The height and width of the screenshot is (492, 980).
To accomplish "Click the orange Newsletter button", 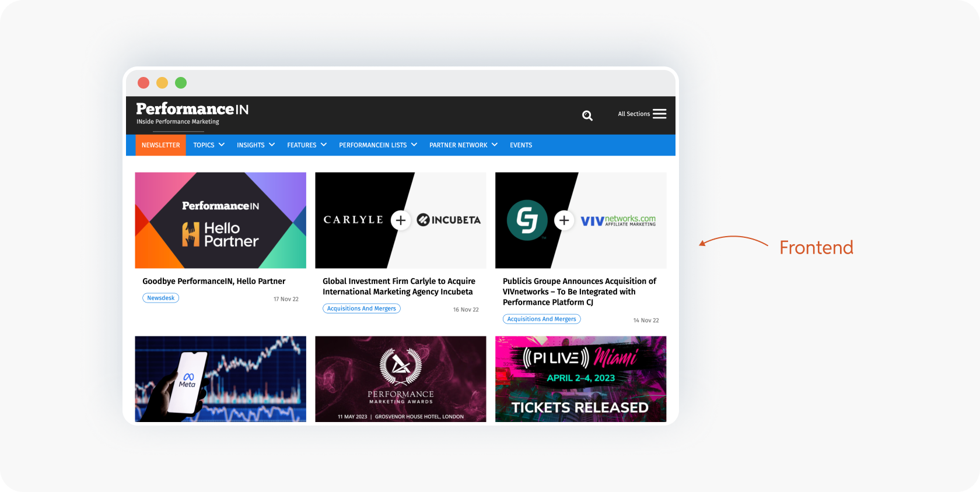I will [161, 145].
